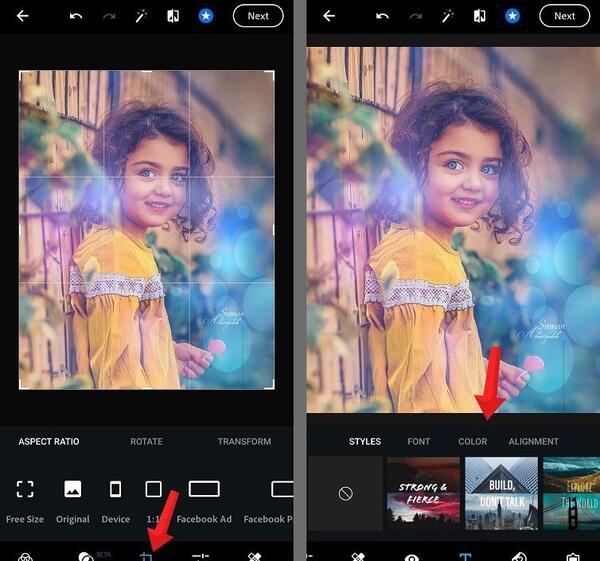Open the BETA effects tool on left screen
Screen dimensions: 600x561
[86, 557]
